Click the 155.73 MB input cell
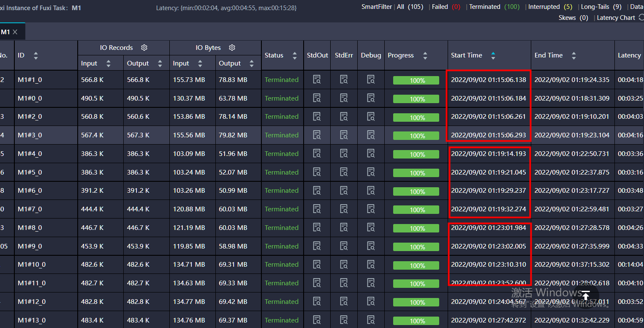644x328 pixels. pos(189,79)
